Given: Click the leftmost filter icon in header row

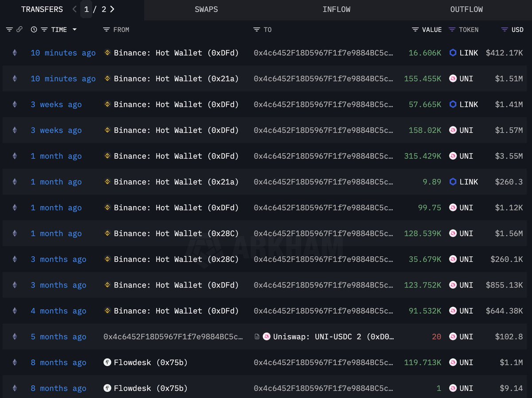Looking at the screenshot, I should (9, 30).
